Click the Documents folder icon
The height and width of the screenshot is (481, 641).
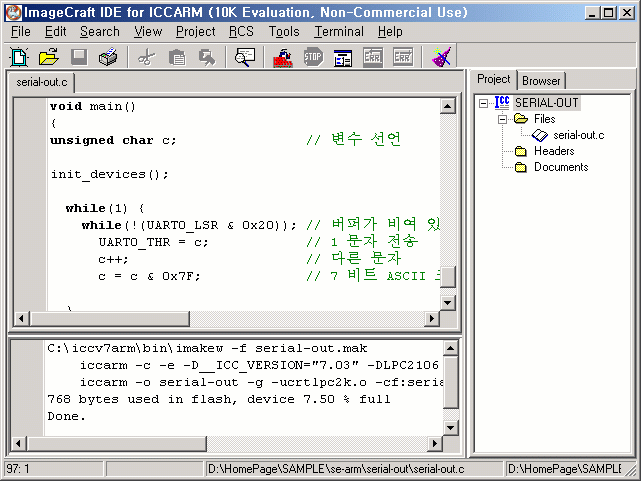click(x=520, y=167)
